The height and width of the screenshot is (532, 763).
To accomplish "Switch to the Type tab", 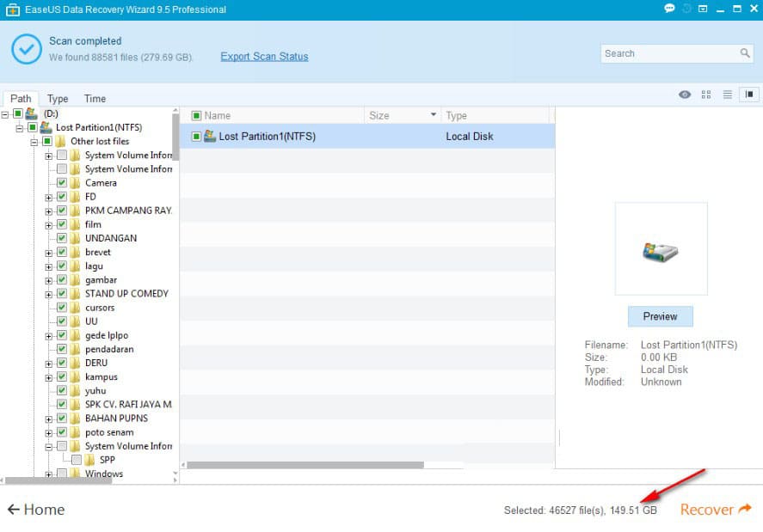I will coord(58,99).
